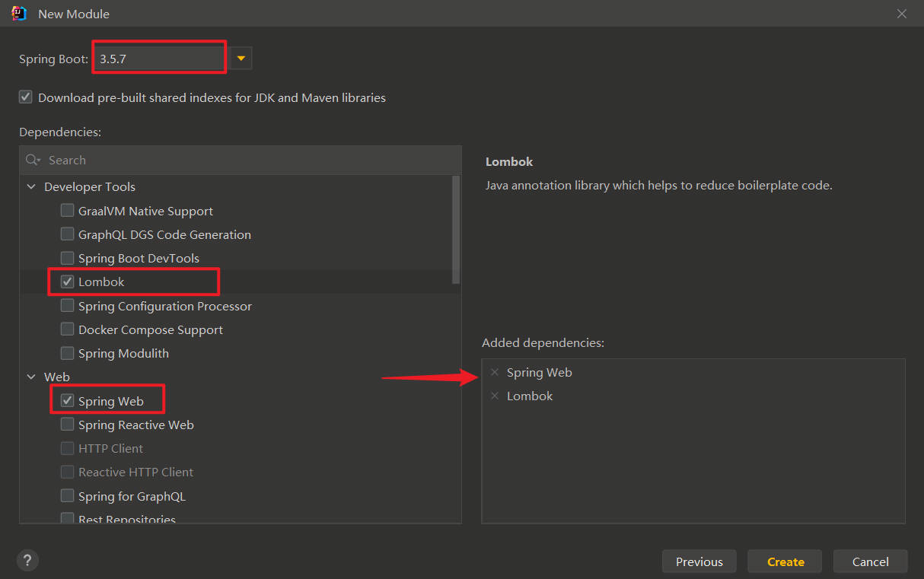This screenshot has height=579, width=924.
Task: Remove Spring Web from added dependencies
Action: point(495,372)
